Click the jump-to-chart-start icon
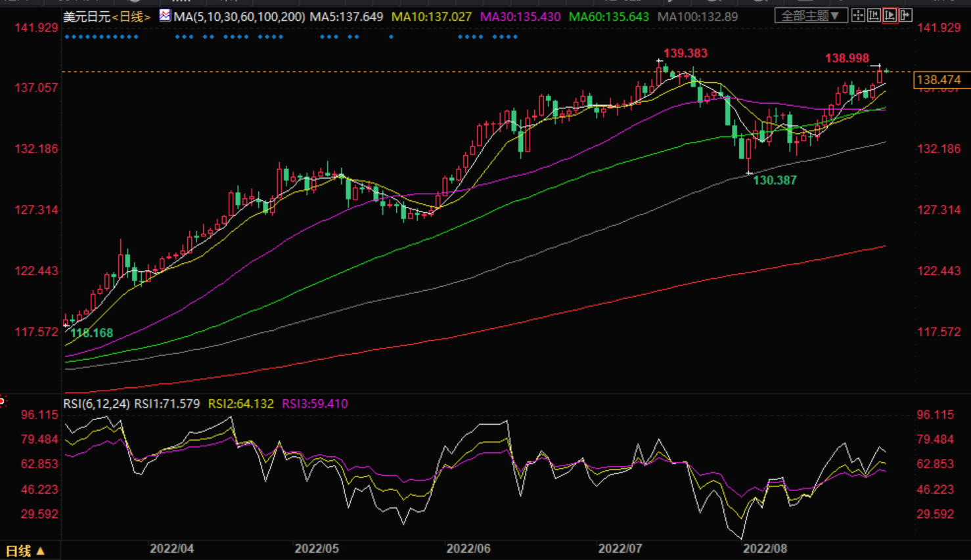This screenshot has height=560, width=971. pyautogui.click(x=874, y=15)
